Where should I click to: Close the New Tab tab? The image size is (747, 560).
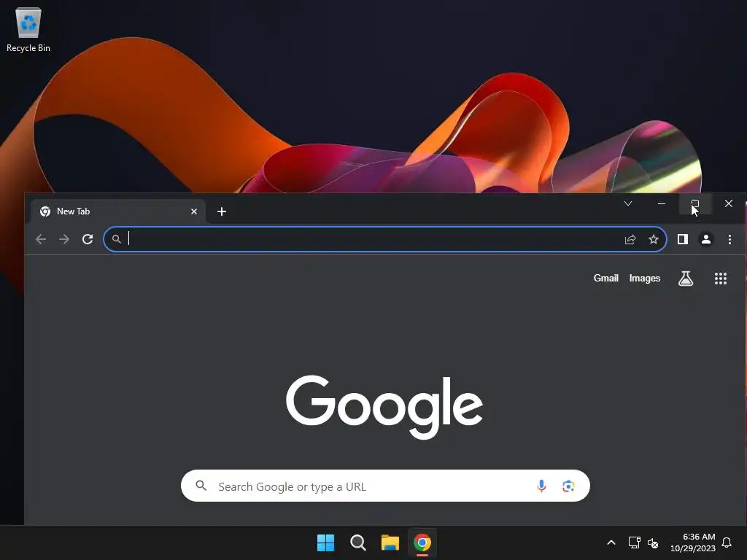click(x=194, y=211)
